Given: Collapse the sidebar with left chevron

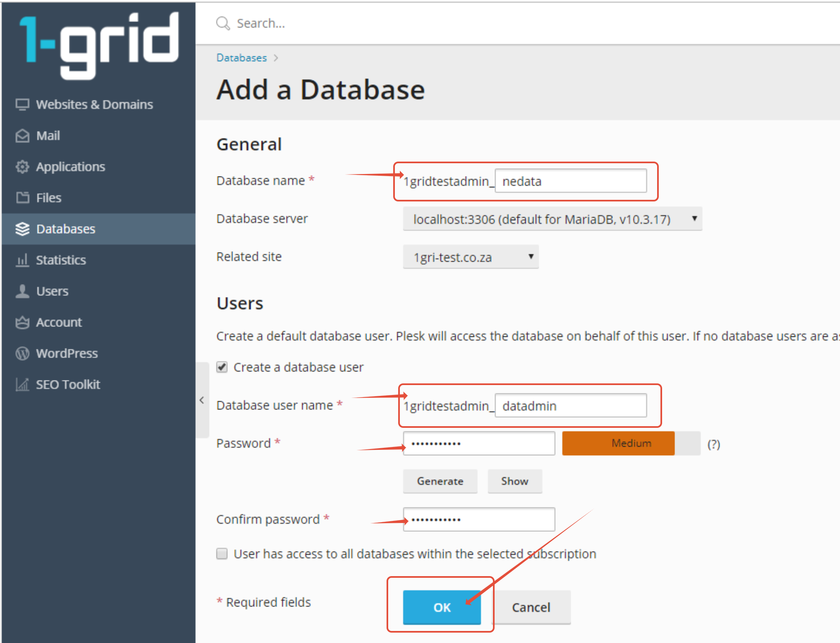Looking at the screenshot, I should tap(202, 400).
